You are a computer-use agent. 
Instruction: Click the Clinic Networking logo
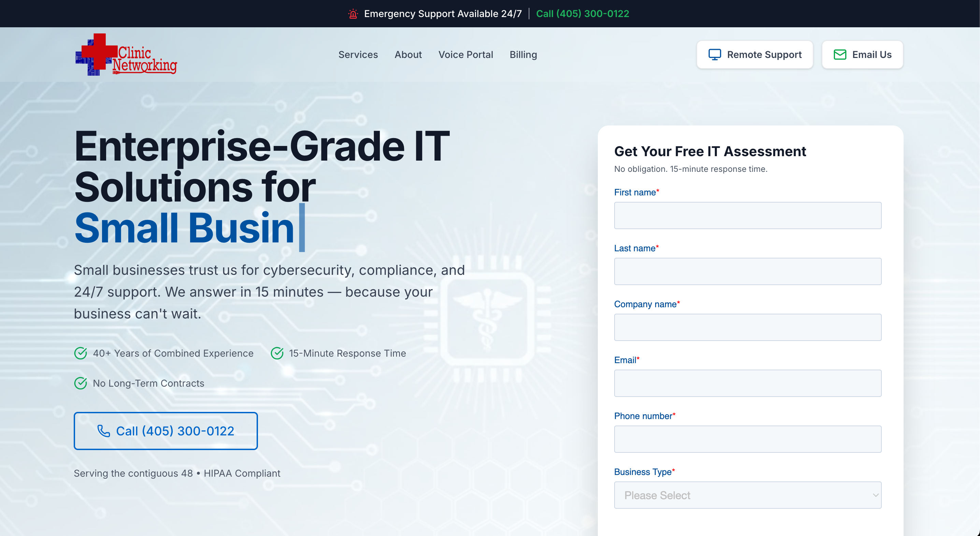pos(126,55)
